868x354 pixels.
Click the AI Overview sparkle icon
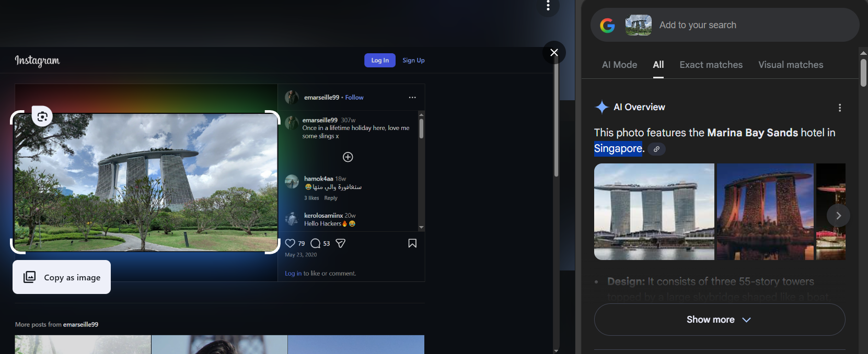coord(602,107)
